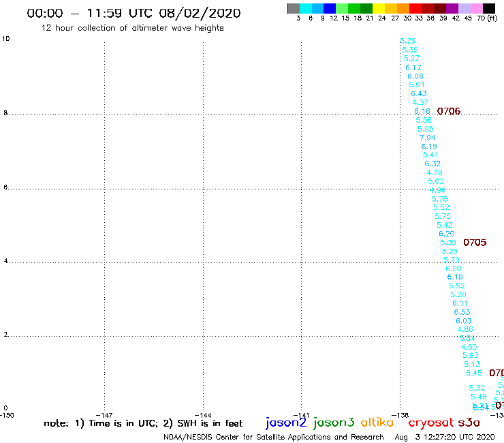Click the 6.03 wave height reading

[x=464, y=321]
